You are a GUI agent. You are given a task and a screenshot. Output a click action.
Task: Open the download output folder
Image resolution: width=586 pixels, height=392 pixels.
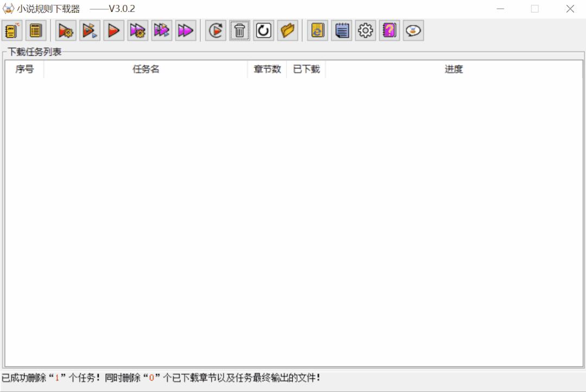click(x=288, y=30)
